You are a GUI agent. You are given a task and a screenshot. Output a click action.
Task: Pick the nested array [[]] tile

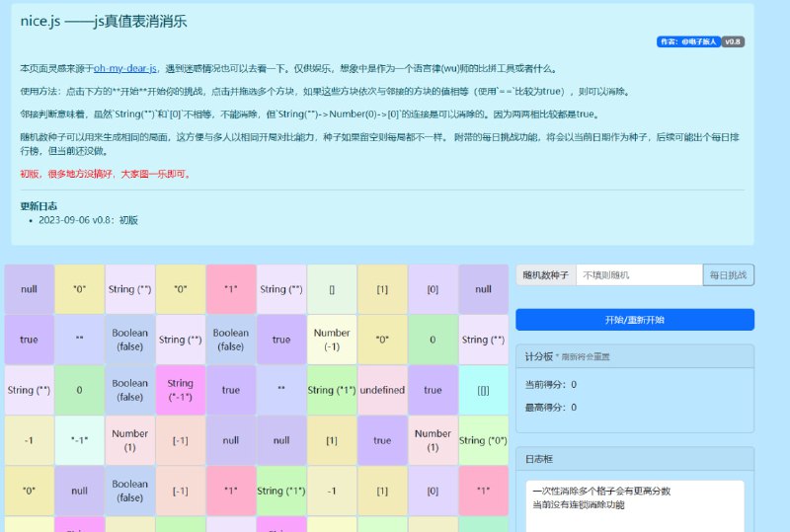pyautogui.click(x=484, y=390)
